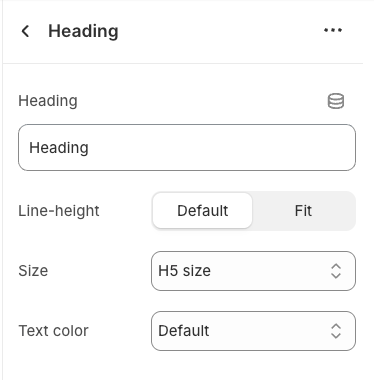Set Line-height to Fit
The image size is (374, 380).
(x=303, y=211)
